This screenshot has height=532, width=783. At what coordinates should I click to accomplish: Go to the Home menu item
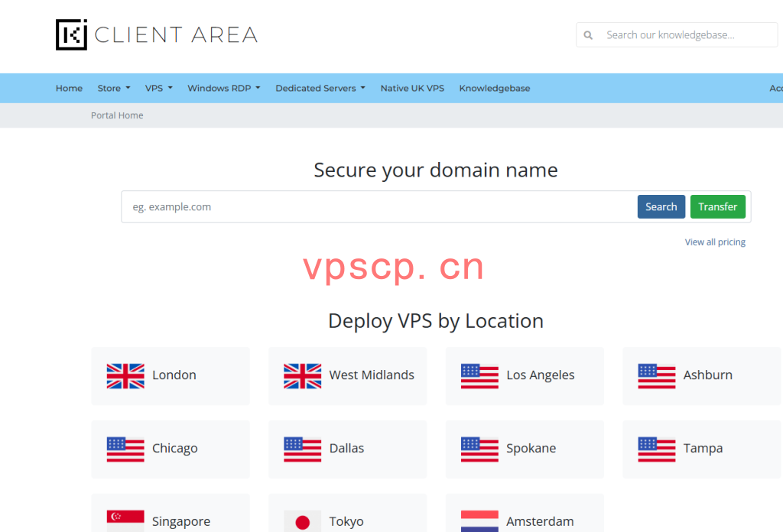[x=69, y=89]
